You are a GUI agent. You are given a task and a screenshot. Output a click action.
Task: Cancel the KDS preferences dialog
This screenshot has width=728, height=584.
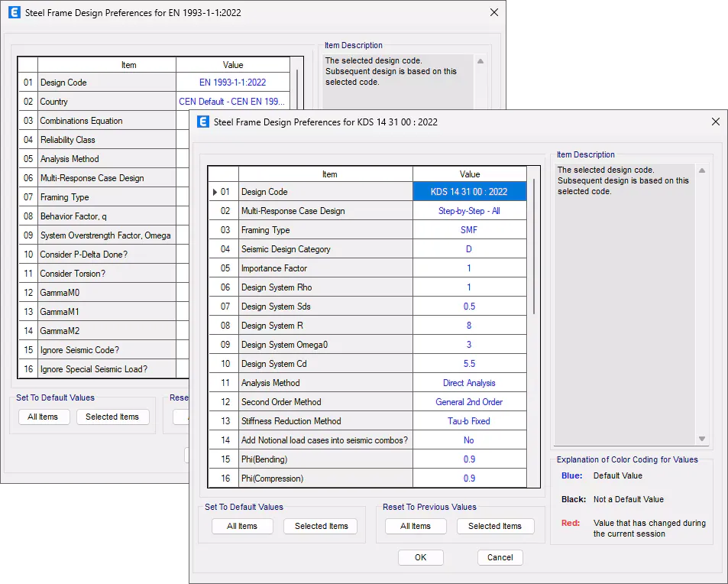(x=500, y=557)
